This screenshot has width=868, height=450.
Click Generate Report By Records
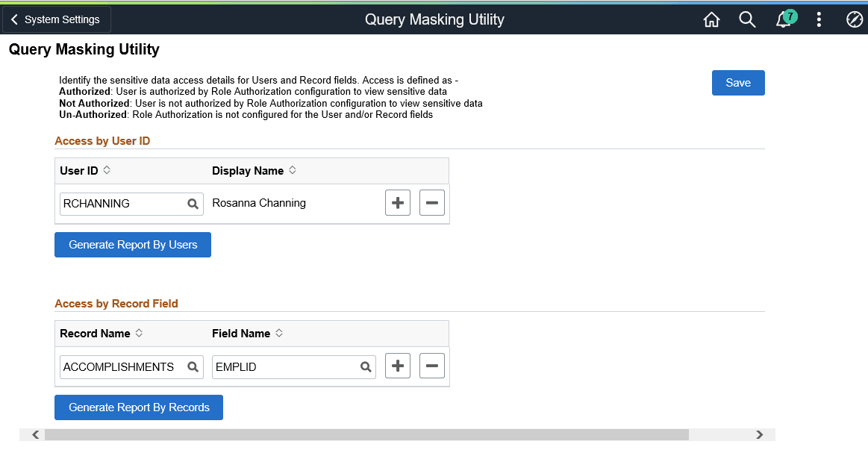pyautogui.click(x=138, y=407)
